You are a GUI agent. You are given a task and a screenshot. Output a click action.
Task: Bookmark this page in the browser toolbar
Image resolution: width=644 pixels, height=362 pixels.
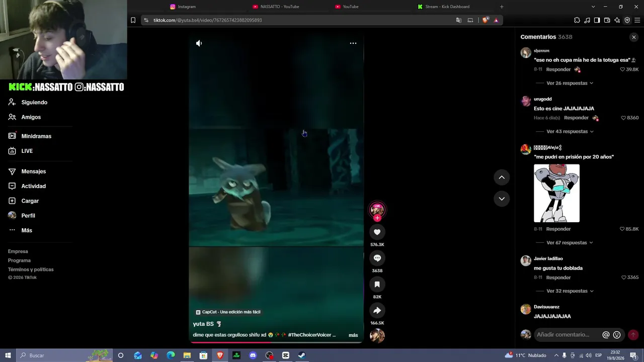(x=133, y=20)
